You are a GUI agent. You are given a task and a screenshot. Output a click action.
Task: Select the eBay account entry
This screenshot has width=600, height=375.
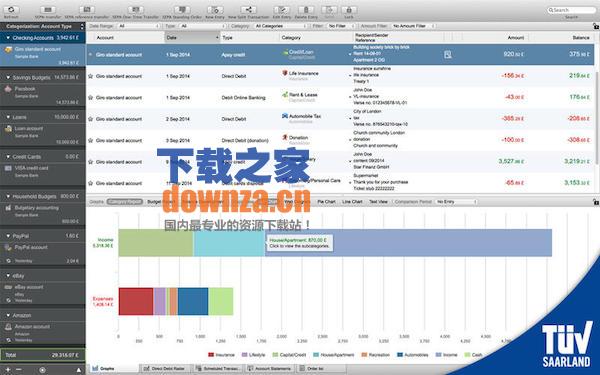click(x=43, y=293)
